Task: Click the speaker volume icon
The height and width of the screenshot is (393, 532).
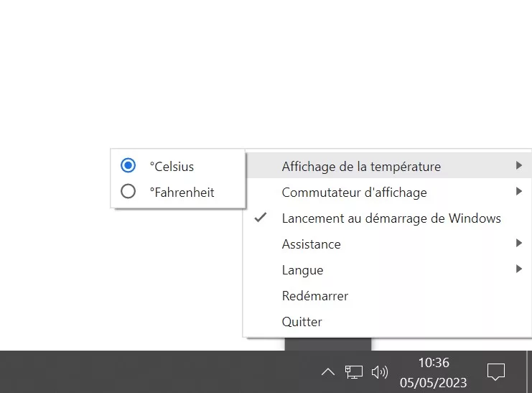Action: 379,372
